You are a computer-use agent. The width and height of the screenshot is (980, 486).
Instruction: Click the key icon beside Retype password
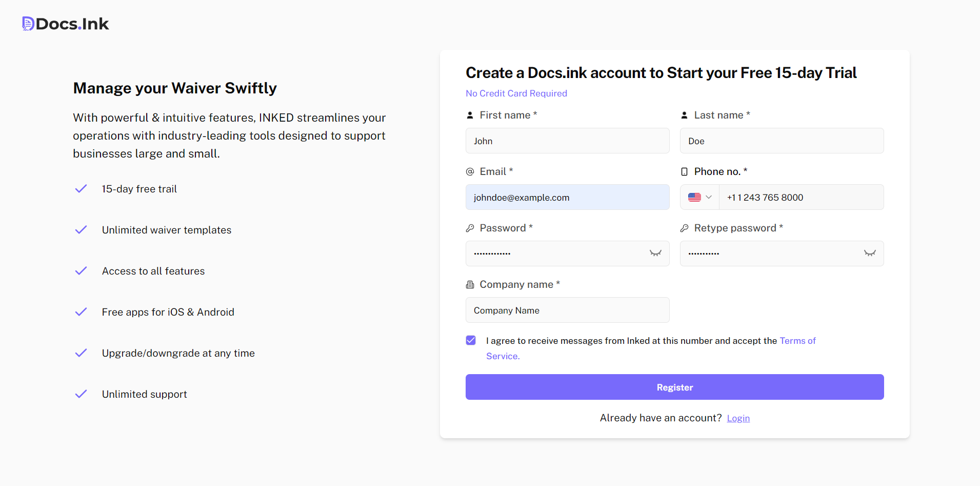(684, 228)
